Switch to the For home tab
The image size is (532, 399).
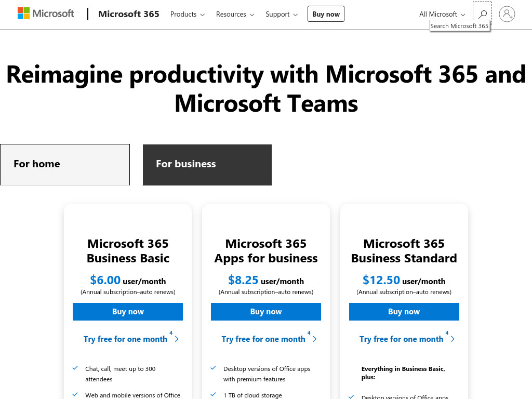click(65, 165)
